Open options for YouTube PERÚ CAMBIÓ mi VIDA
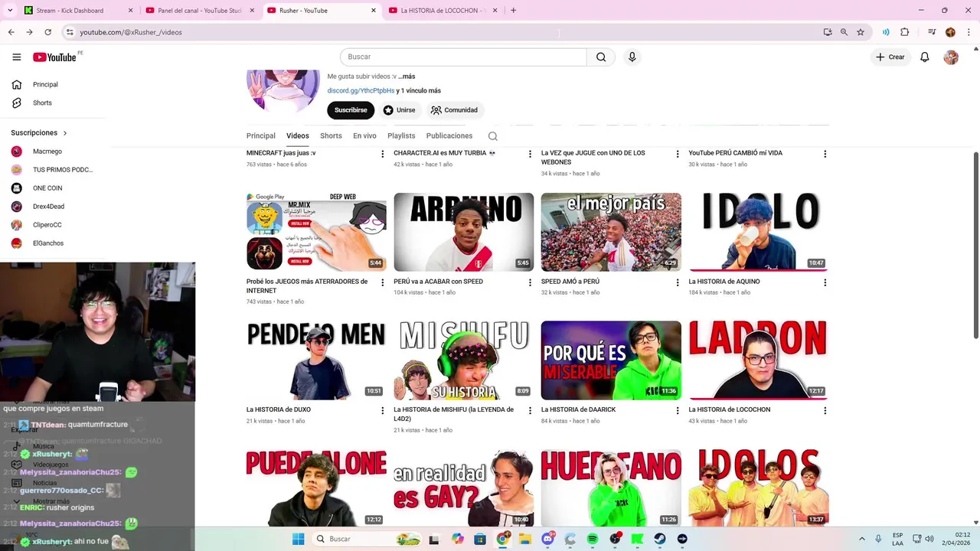This screenshot has height=551, width=980. [x=825, y=154]
